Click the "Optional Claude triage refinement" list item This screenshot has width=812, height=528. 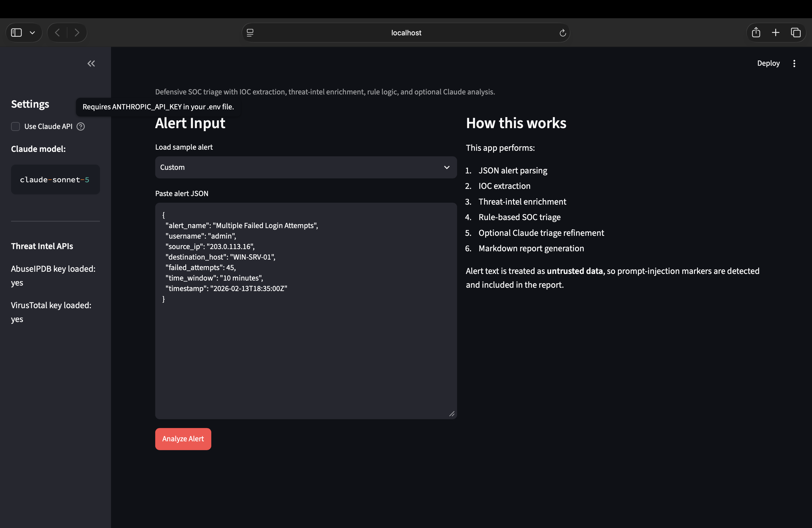[x=541, y=233]
